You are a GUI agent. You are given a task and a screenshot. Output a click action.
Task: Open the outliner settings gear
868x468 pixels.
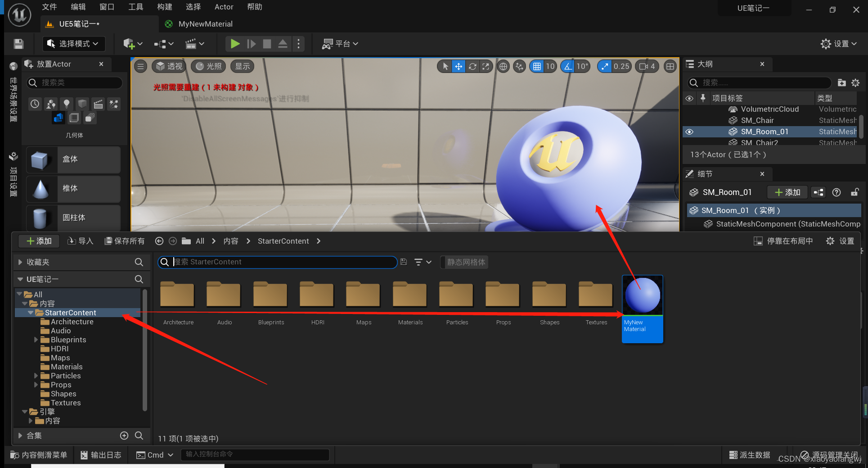pyautogui.click(x=855, y=82)
